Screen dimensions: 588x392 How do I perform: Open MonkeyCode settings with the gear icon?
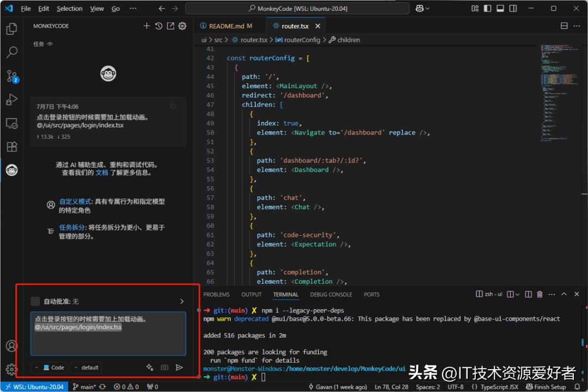pyautogui.click(x=182, y=26)
